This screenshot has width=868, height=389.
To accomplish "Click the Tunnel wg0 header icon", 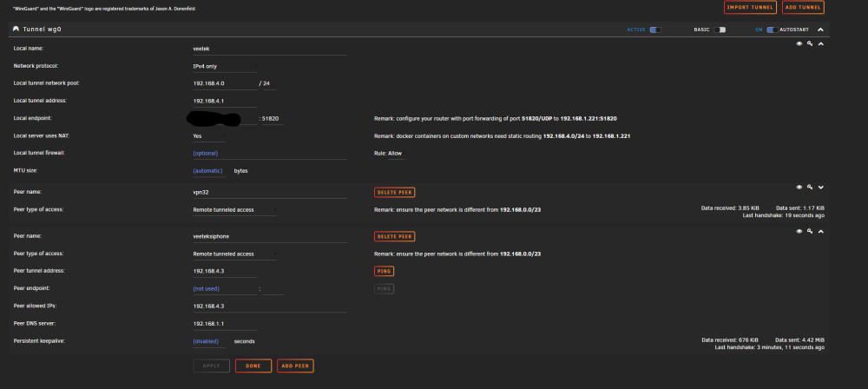I will click(16, 30).
